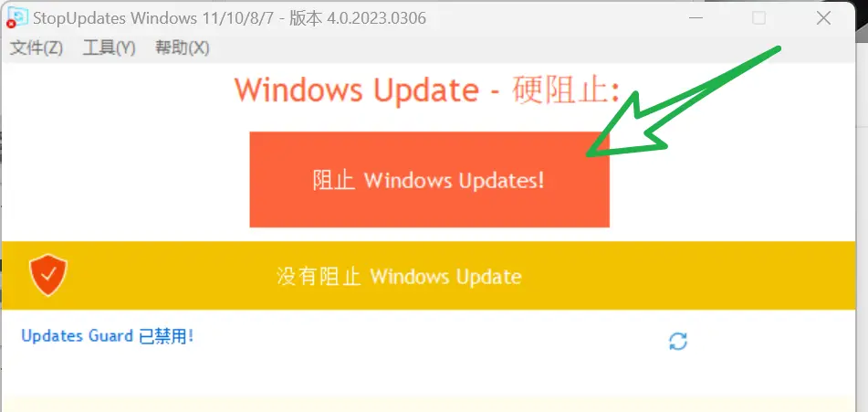This screenshot has height=412, width=868.
Task: Click the 阻止 Windows Updates! button
Action: (430, 179)
